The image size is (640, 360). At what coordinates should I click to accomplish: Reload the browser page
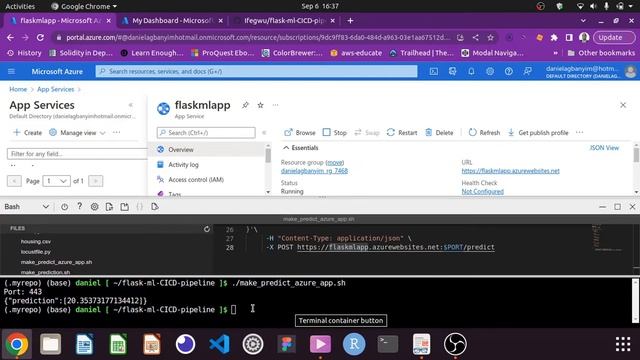click(x=40, y=37)
